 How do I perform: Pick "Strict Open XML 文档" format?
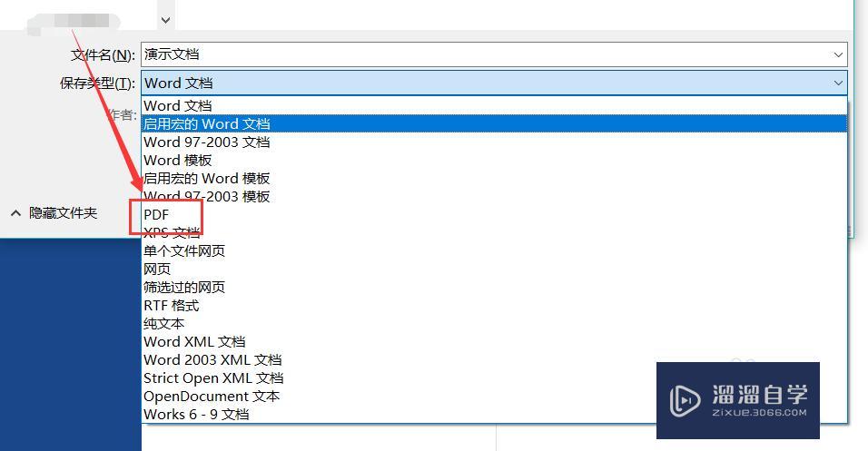click(494, 378)
